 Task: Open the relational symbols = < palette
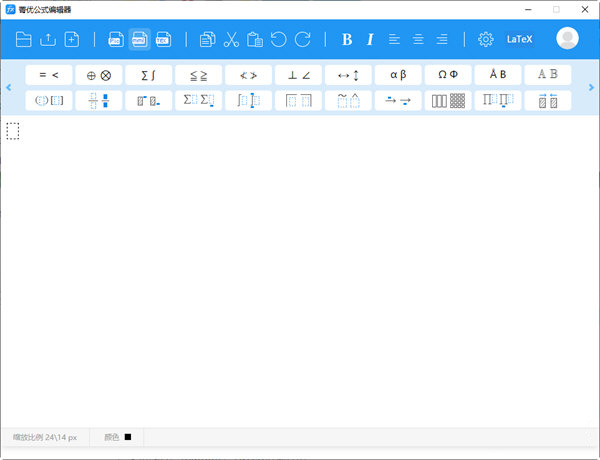pos(49,75)
